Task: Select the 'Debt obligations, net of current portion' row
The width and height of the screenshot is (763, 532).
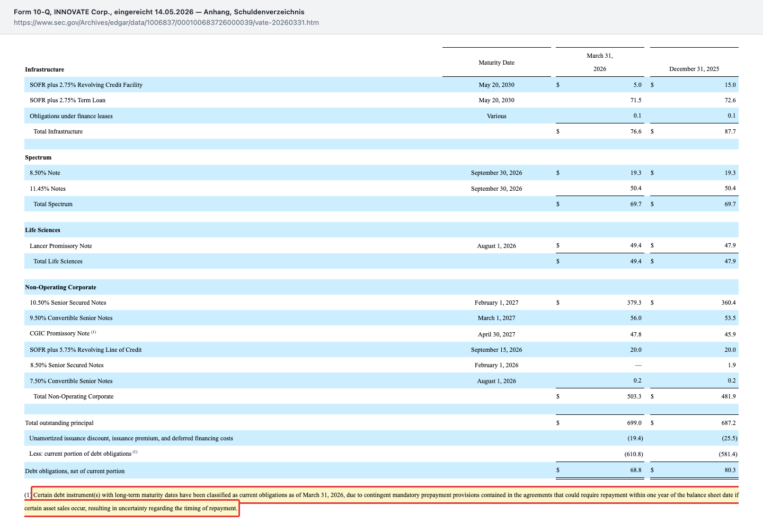Action: pos(381,471)
